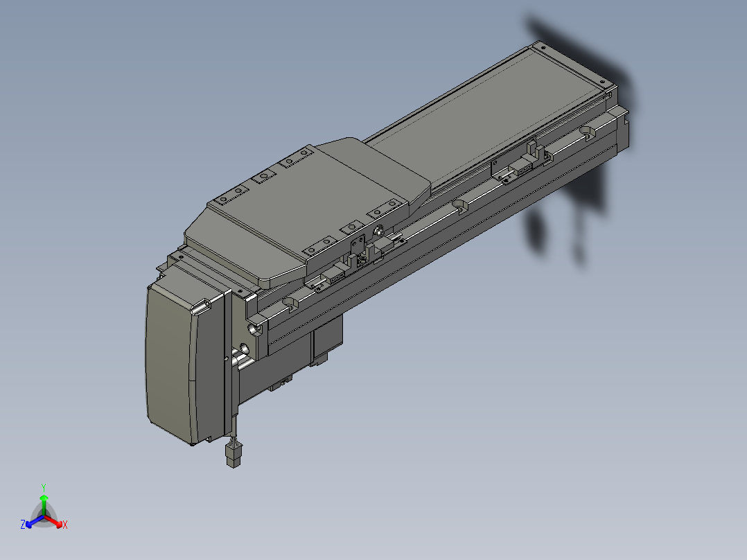The image size is (747, 560).
Task: Select the sensor bracket near the far rail end
Action: pyautogui.click(x=522, y=162)
